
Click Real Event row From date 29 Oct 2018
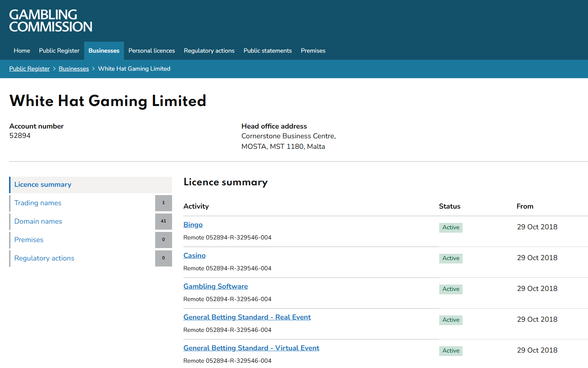tap(537, 320)
